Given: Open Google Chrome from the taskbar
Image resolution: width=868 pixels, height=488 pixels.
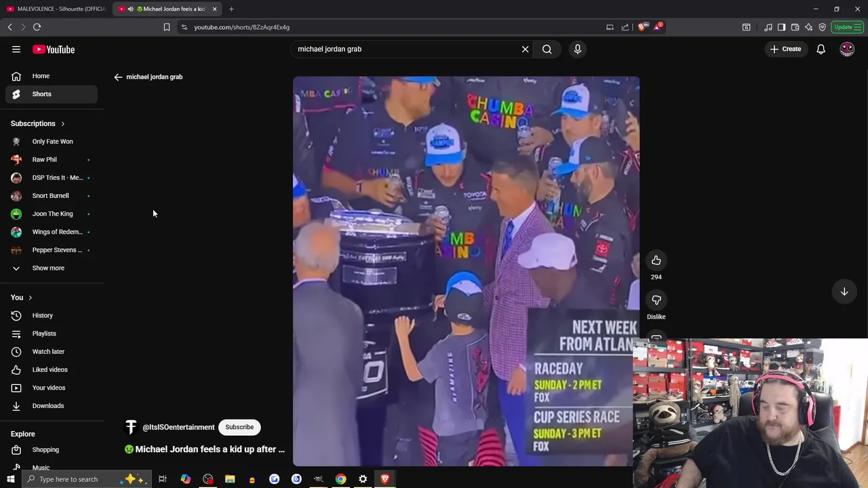Looking at the screenshot, I should coord(340,479).
